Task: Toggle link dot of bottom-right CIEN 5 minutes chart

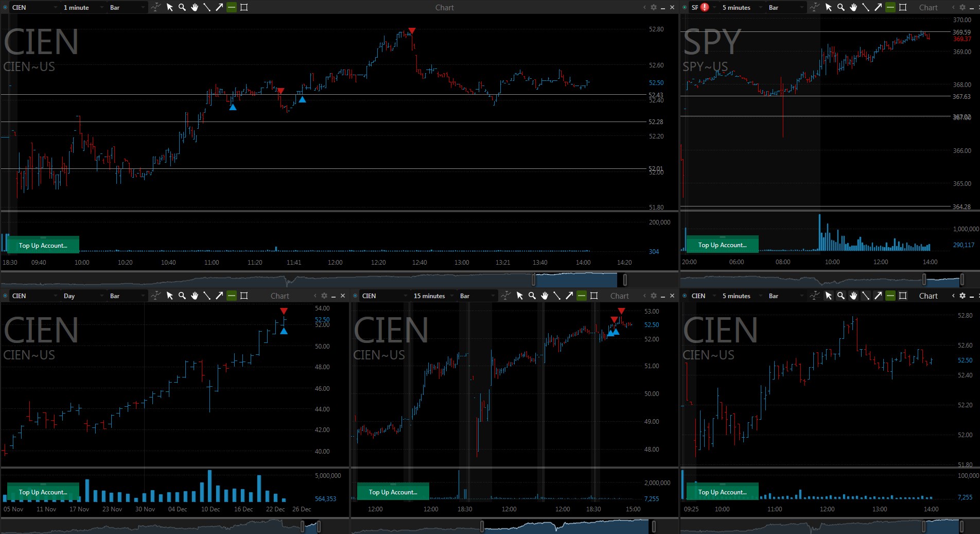Action: (x=685, y=296)
